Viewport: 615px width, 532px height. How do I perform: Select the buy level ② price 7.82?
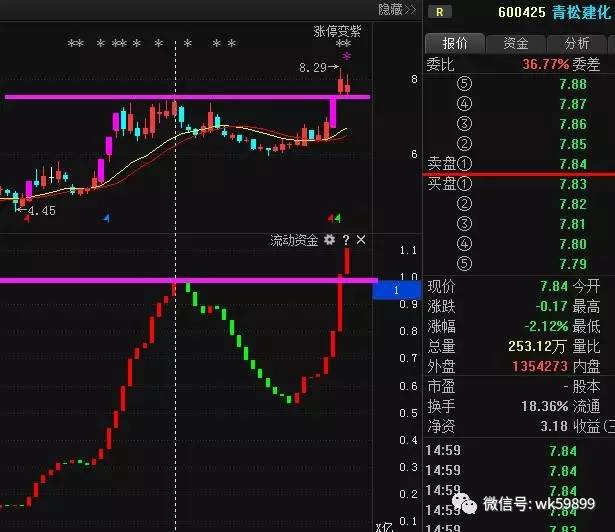573,204
